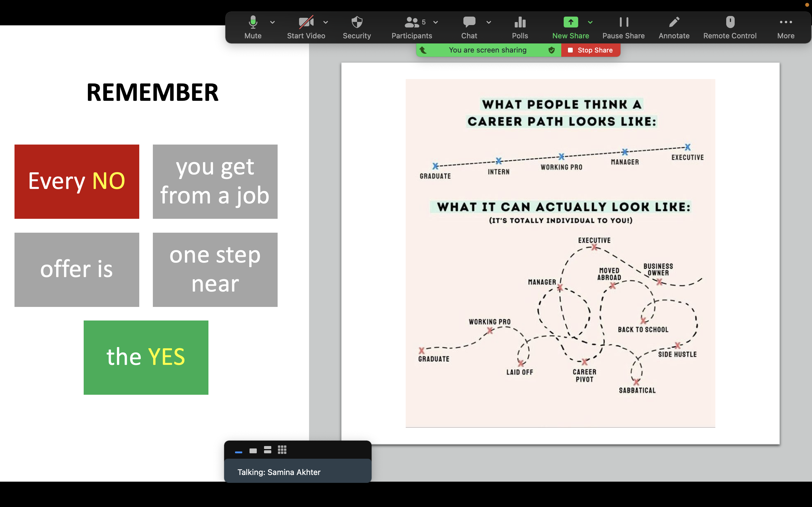Screen dimensions: 812x507
Task: Open Remote Control options
Action: 730,27
